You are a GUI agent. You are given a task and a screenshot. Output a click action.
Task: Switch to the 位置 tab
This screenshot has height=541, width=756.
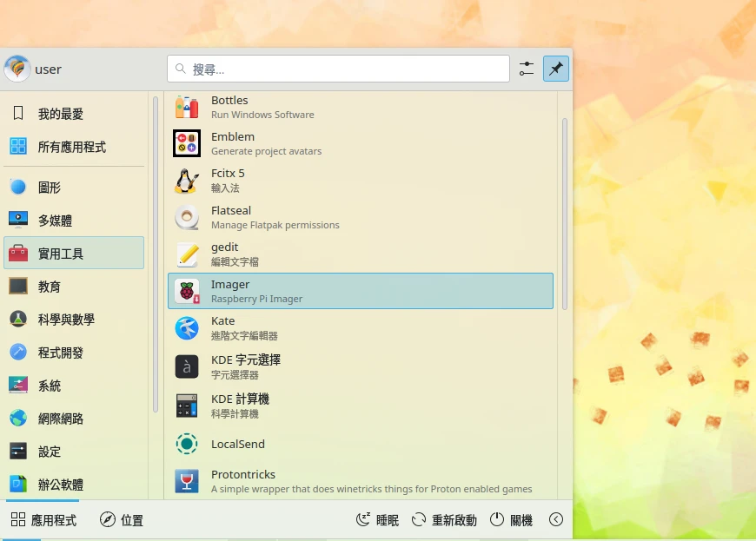(122, 520)
